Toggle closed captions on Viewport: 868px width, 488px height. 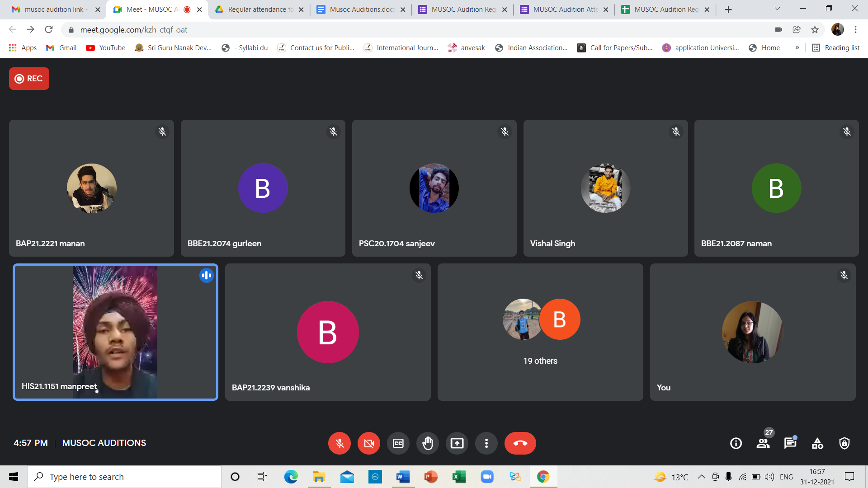point(398,443)
